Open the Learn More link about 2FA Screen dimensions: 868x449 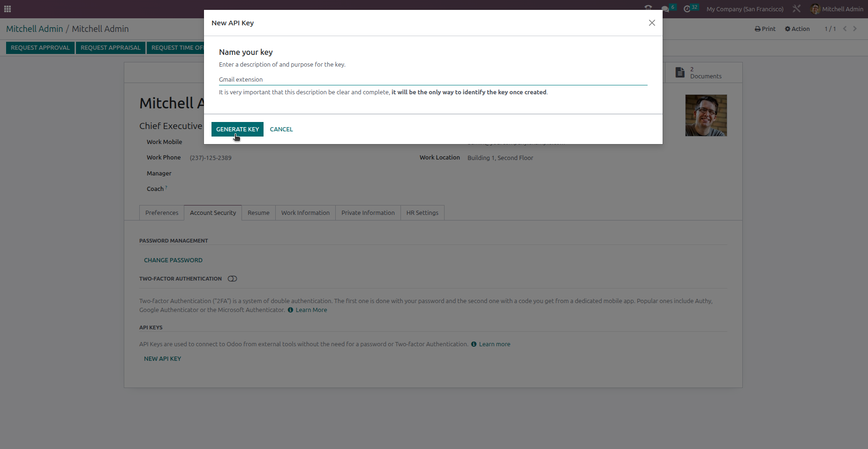pyautogui.click(x=311, y=310)
